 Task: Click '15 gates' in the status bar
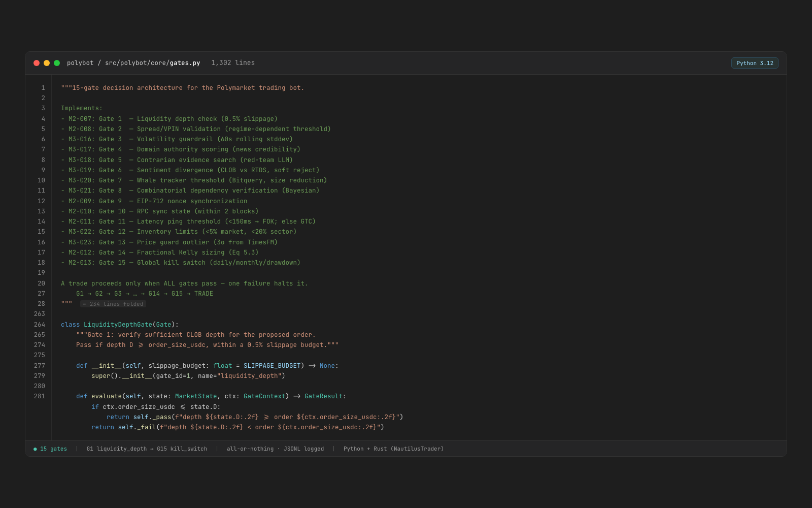pyautogui.click(x=53, y=449)
